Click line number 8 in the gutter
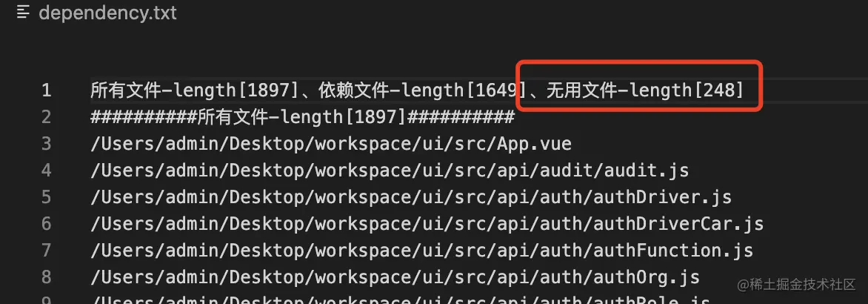868x304 pixels. click(46, 277)
